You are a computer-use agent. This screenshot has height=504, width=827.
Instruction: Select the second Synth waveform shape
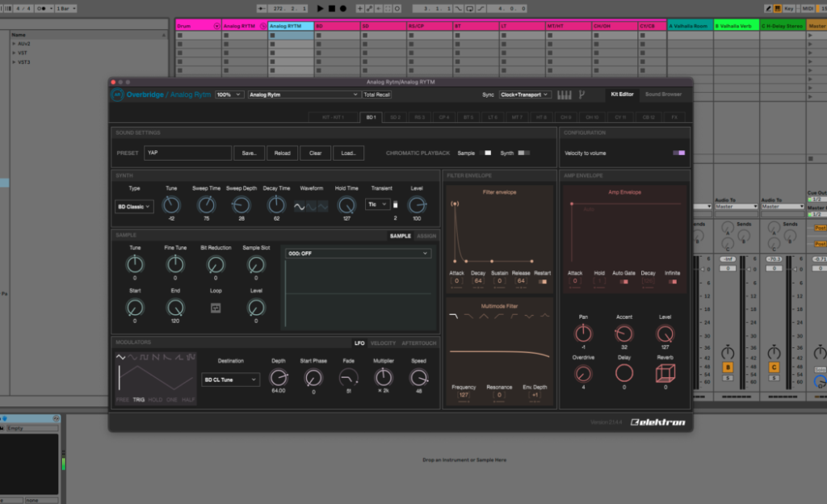[x=311, y=206]
